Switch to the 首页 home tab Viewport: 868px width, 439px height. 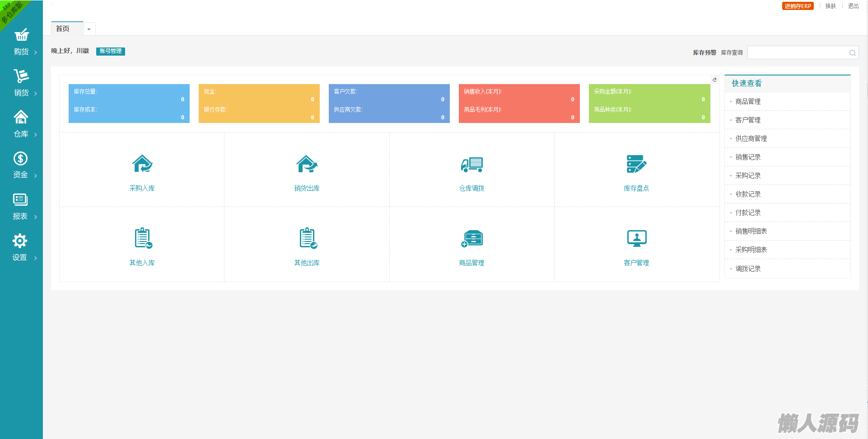63,29
